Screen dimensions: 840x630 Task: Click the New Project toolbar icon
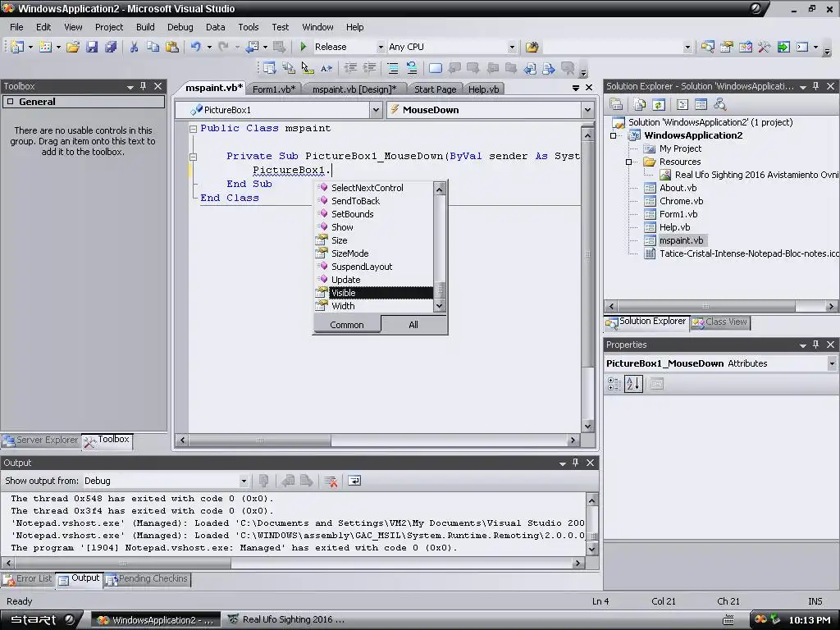[x=16, y=47]
